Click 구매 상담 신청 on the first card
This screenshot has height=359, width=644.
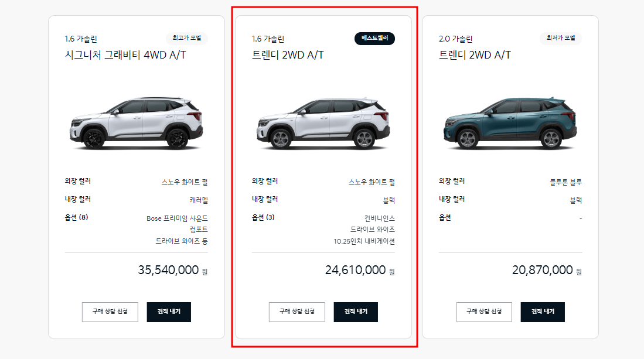[x=110, y=312]
